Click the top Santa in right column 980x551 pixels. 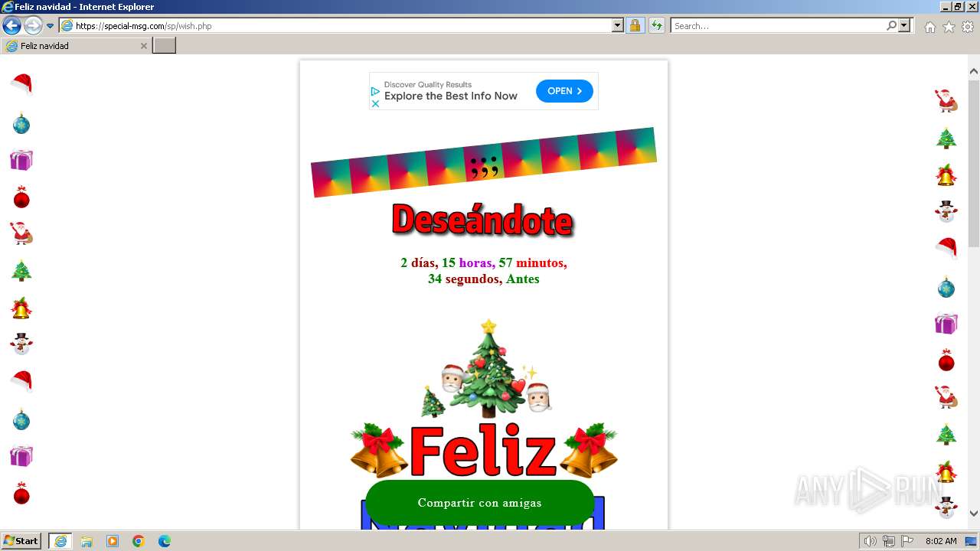[946, 100]
